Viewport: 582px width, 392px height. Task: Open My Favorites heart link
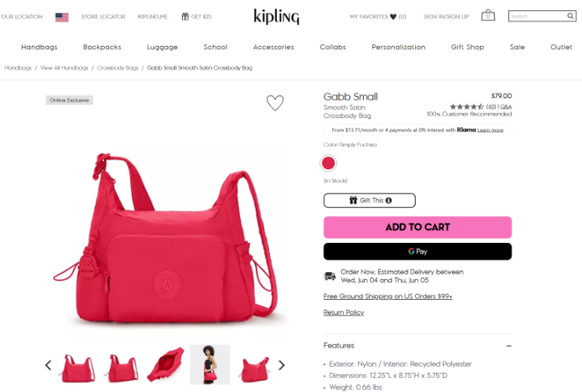click(x=378, y=17)
